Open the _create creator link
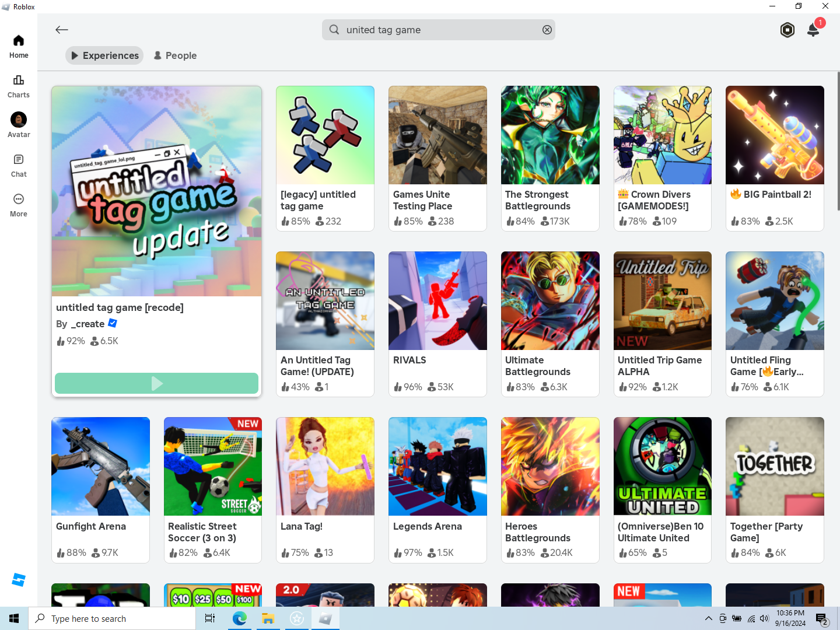The height and width of the screenshot is (630, 840). click(x=87, y=324)
